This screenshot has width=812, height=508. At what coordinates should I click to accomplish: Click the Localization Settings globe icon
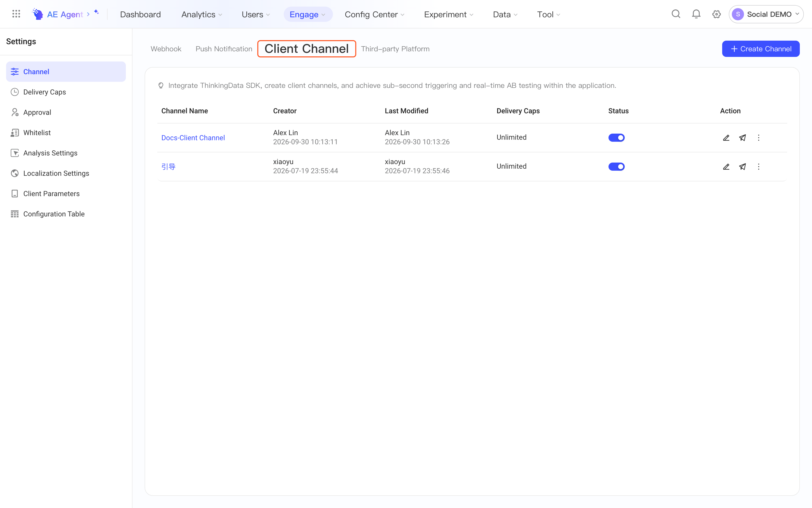click(15, 173)
